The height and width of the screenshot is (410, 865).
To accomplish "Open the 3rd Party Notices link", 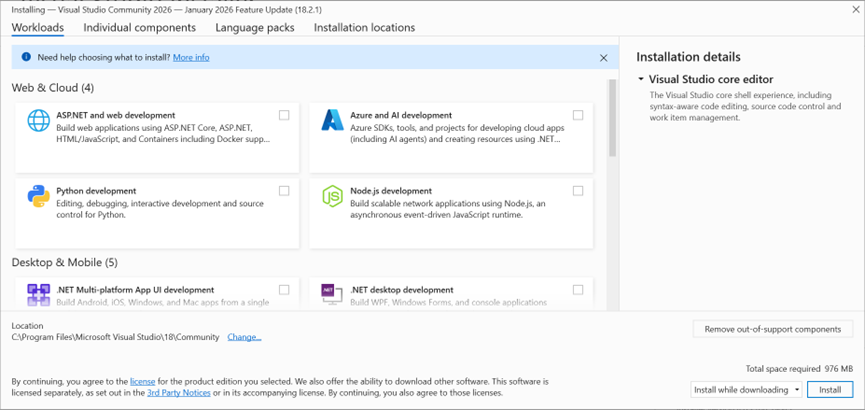I will point(179,393).
